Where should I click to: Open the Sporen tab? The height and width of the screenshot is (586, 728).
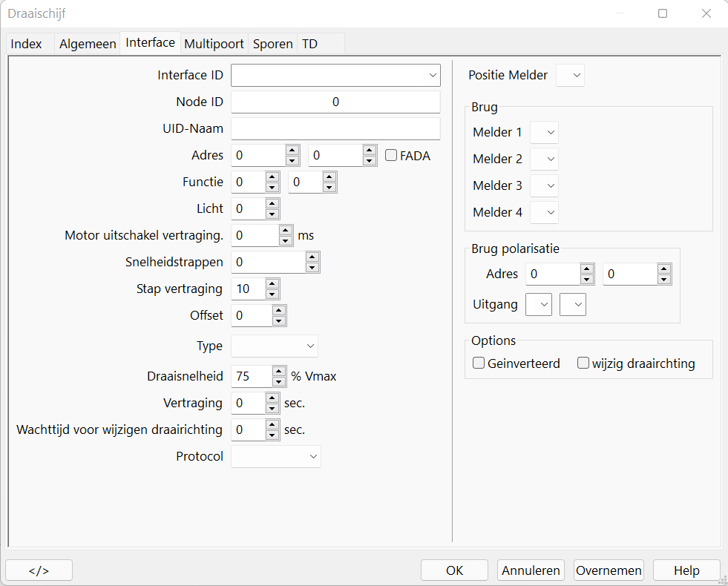coord(272,44)
